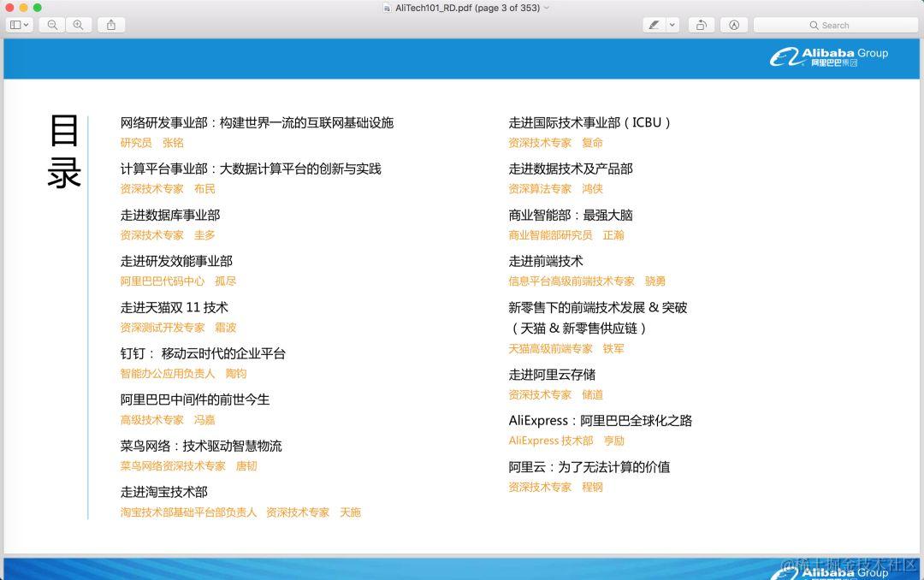
Task: Focus the Search field
Action: tap(836, 25)
